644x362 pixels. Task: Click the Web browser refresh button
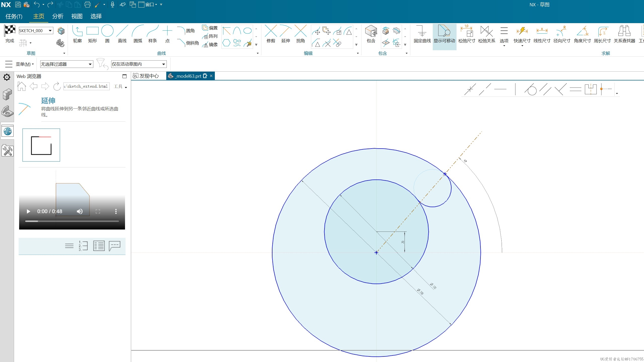(57, 86)
